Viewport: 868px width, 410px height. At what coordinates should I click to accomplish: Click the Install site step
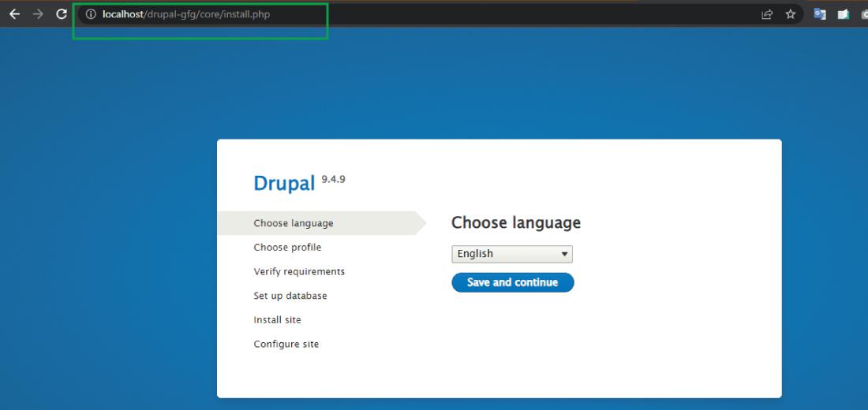pos(277,320)
